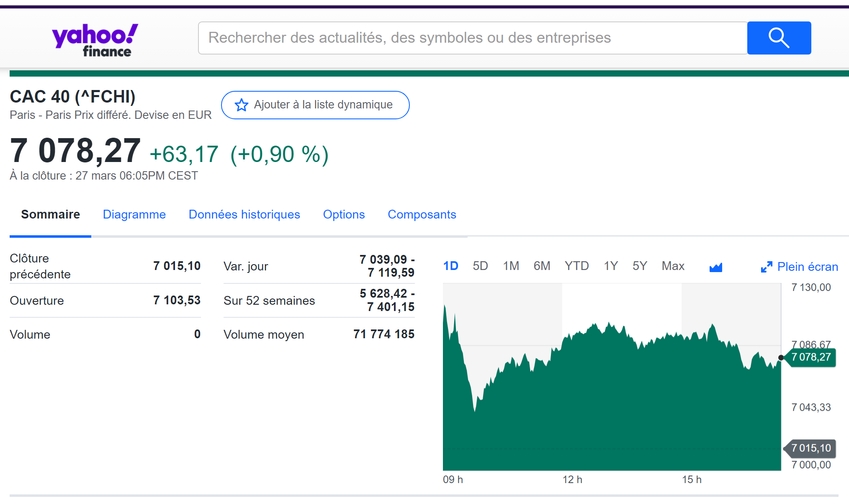
Task: Click the Var. jour label
Action: 246,266
